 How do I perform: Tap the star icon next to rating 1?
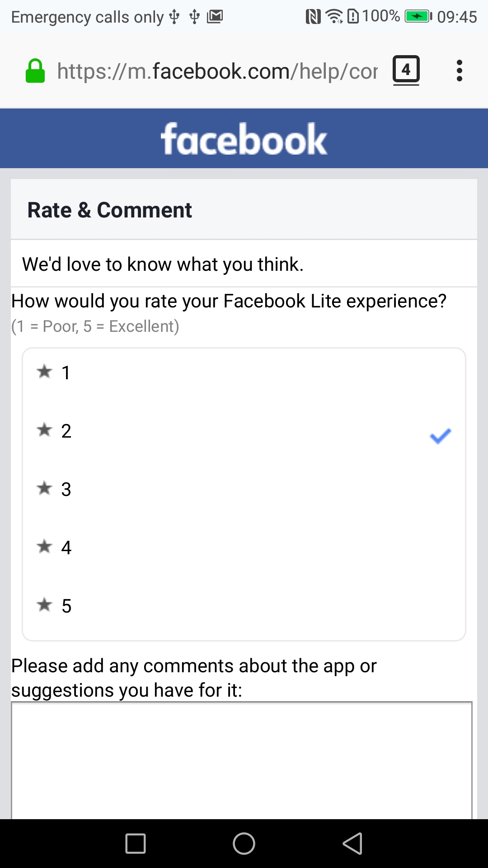coord(44,372)
